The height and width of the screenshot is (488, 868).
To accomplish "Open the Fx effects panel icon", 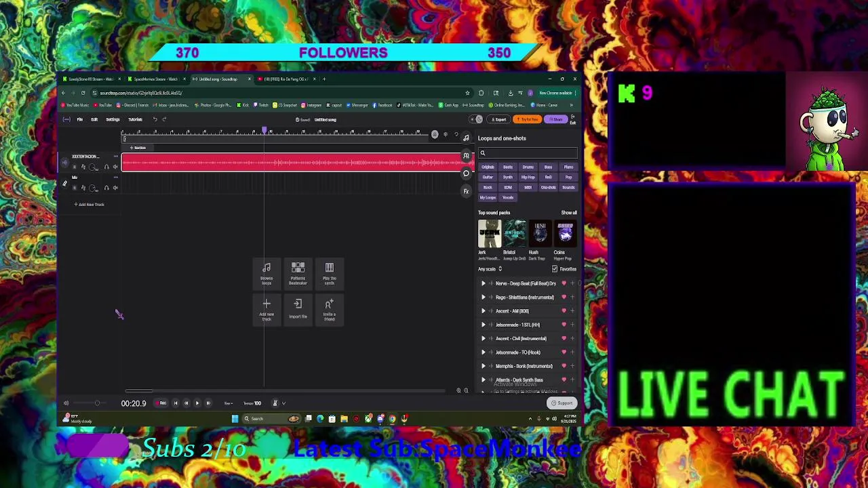I will click(x=466, y=191).
